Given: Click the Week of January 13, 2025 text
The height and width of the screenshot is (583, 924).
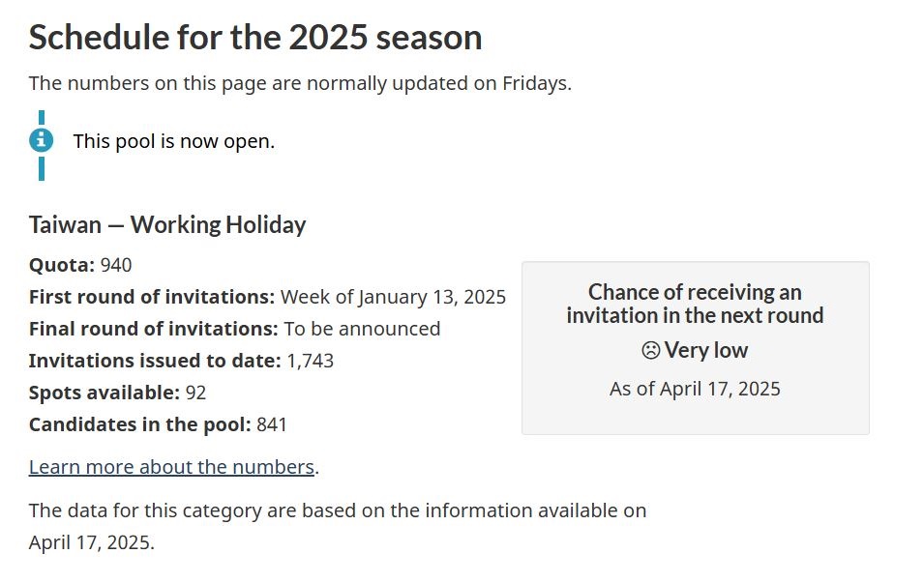Looking at the screenshot, I should [x=393, y=297].
